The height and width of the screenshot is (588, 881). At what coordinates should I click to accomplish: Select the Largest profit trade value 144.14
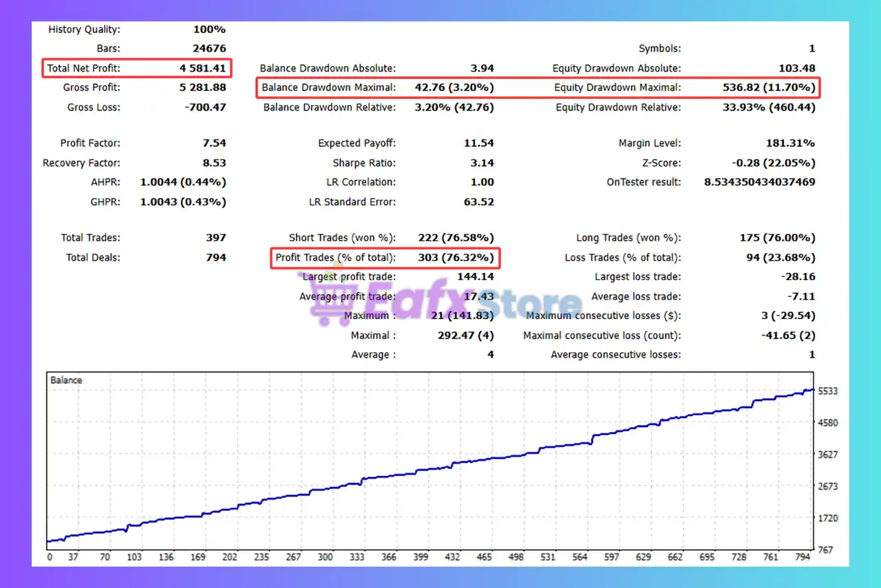coord(476,276)
